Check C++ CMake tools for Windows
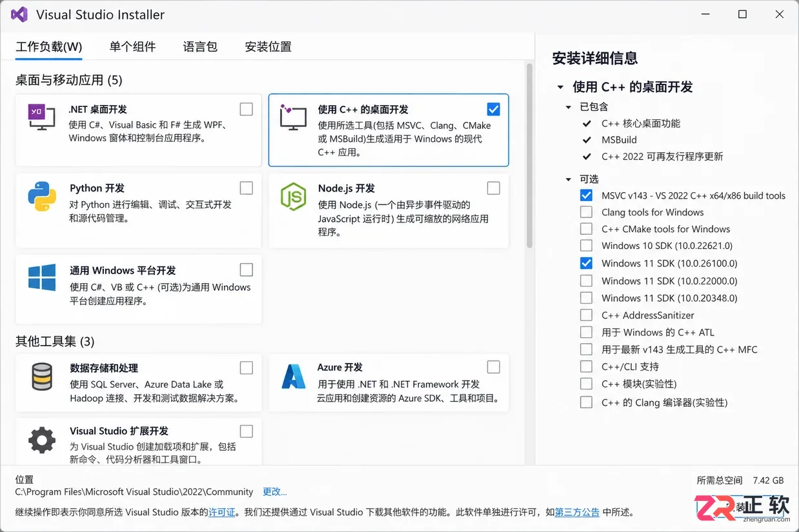Image resolution: width=799 pixels, height=532 pixels. coord(586,229)
